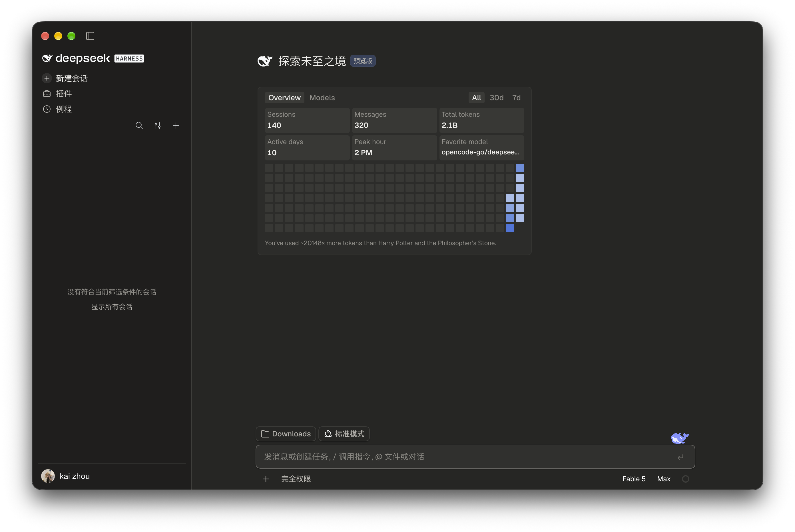Image resolution: width=795 pixels, height=532 pixels.
Task: Switch to the Overview tab
Action: pos(284,98)
